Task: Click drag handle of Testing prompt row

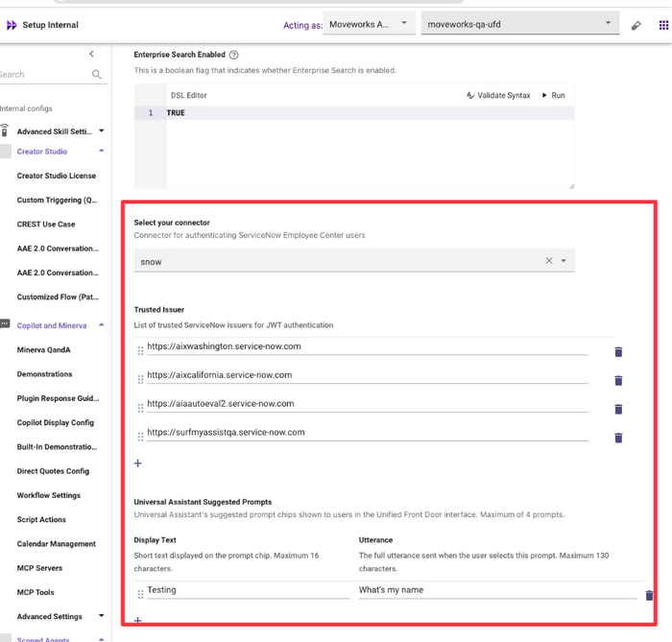Action: tap(140, 594)
